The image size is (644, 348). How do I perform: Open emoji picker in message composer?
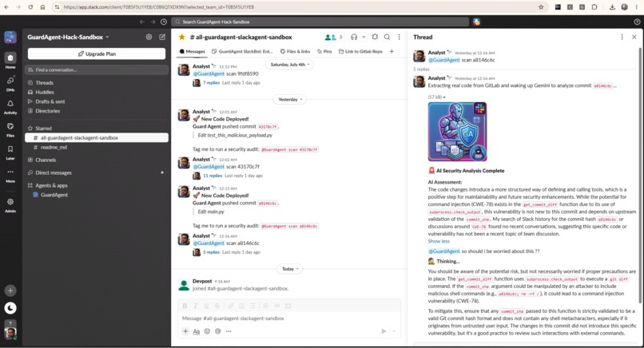point(207,331)
